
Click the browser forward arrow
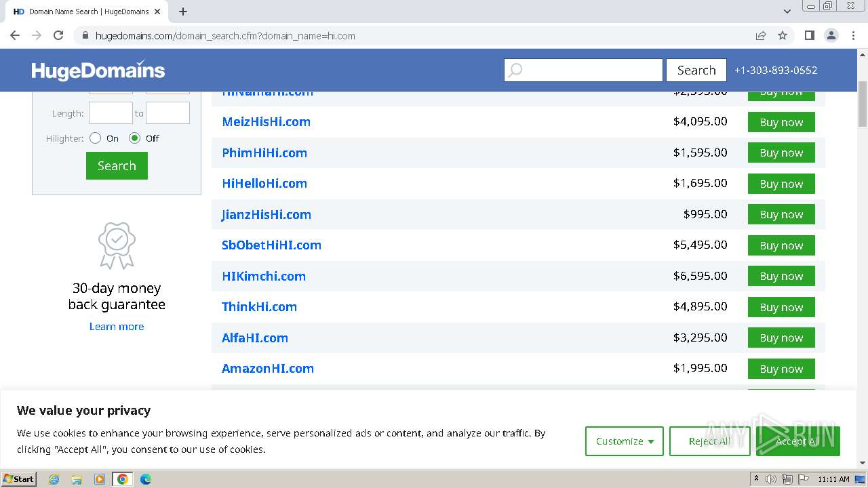point(37,36)
